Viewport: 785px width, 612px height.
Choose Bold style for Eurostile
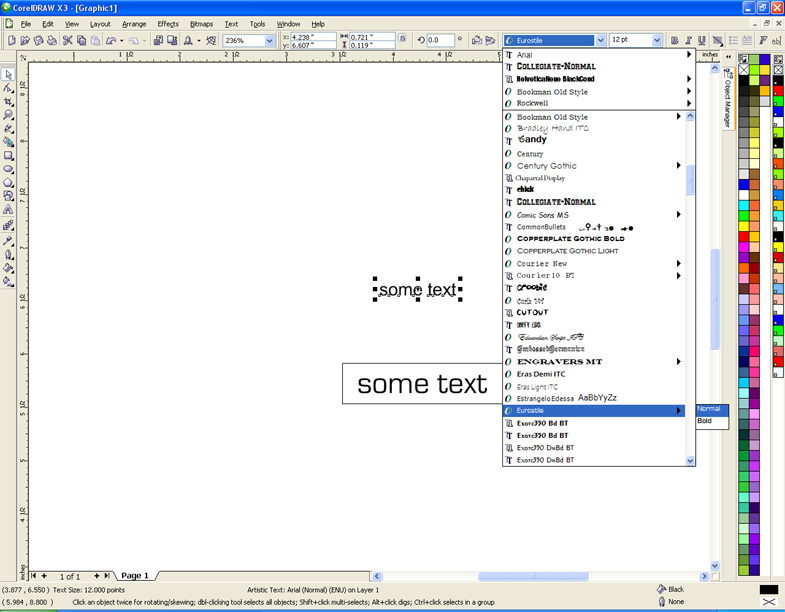tap(711, 421)
